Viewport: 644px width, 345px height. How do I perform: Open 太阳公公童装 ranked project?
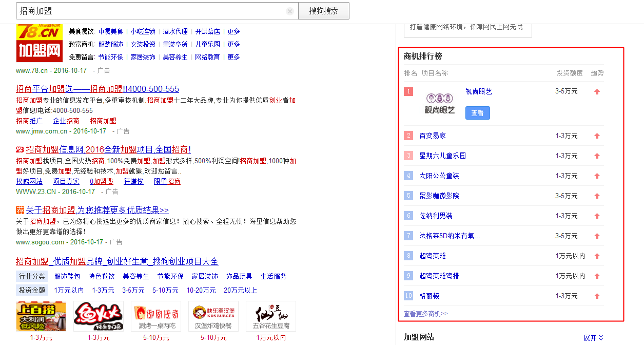tap(439, 176)
